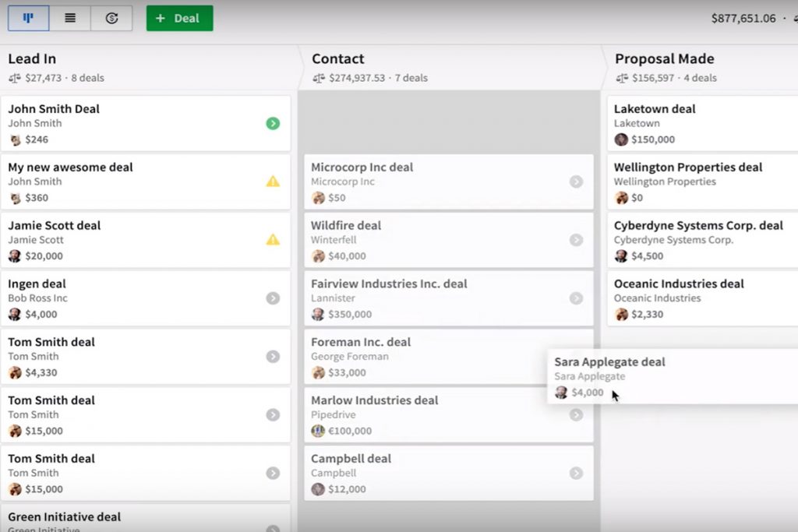Switch to the forecast view
Viewport: 798px width, 532px height.
pos(110,18)
